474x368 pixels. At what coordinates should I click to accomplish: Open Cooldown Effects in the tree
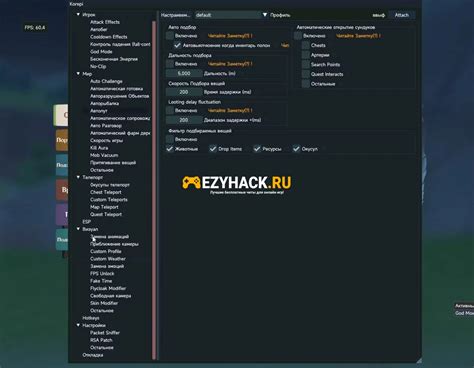pyautogui.click(x=109, y=37)
